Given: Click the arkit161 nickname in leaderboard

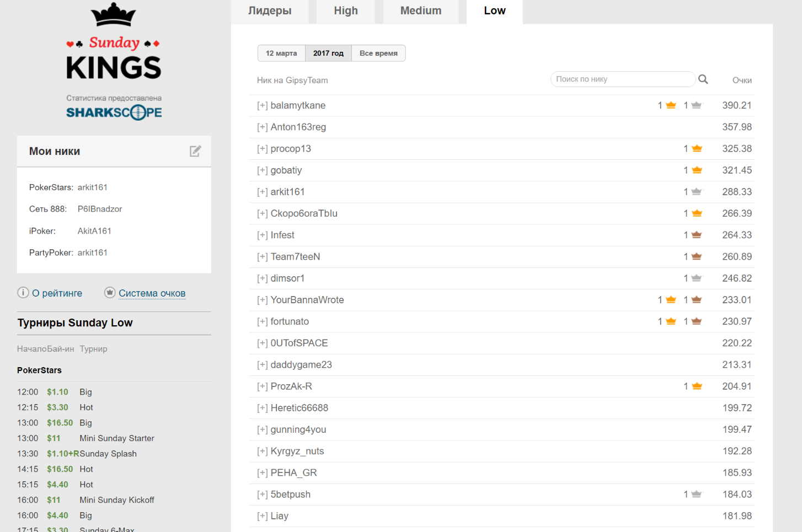Looking at the screenshot, I should click(287, 192).
